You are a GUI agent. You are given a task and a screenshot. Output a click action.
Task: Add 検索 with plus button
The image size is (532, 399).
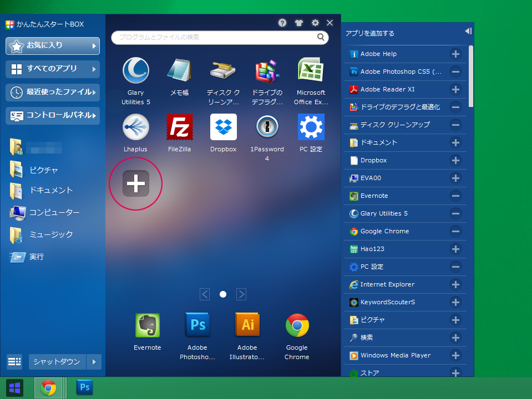[x=455, y=337]
